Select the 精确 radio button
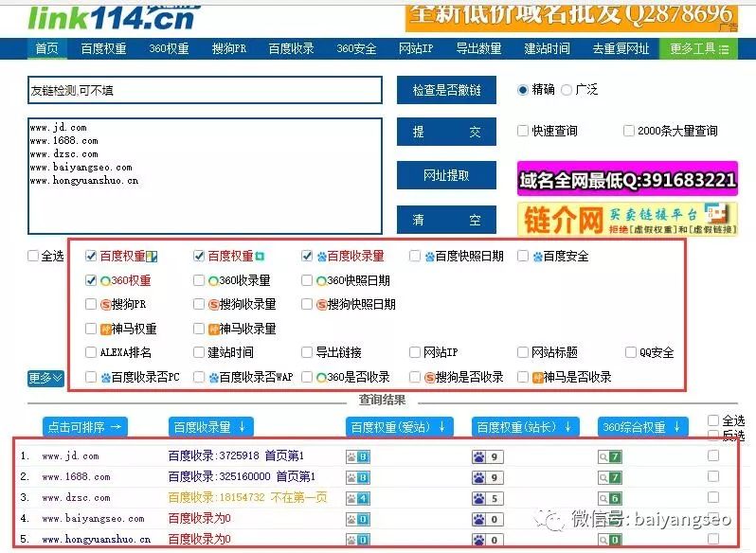Viewport: 756px width, 553px height. point(523,90)
